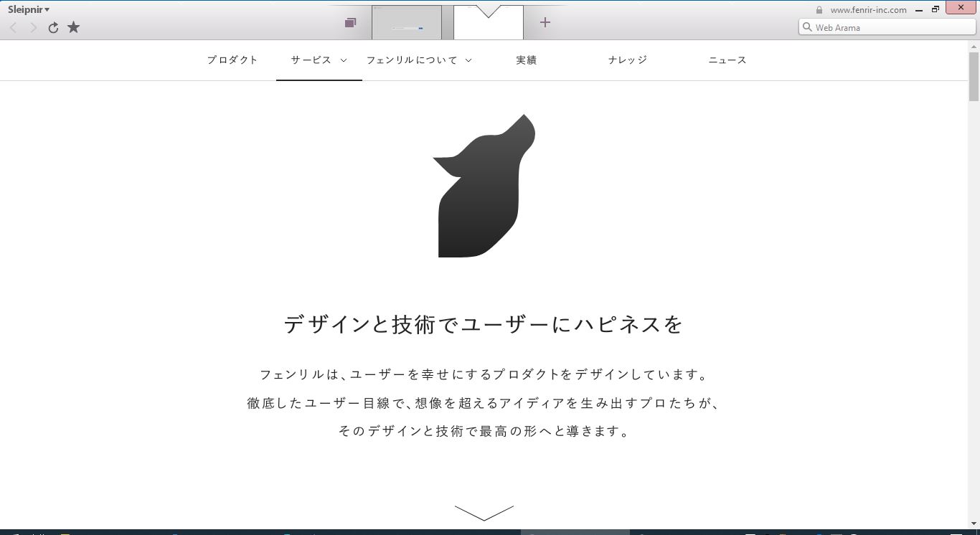Go forward with the forward arrow
This screenshot has width=980, height=535.
(33, 28)
